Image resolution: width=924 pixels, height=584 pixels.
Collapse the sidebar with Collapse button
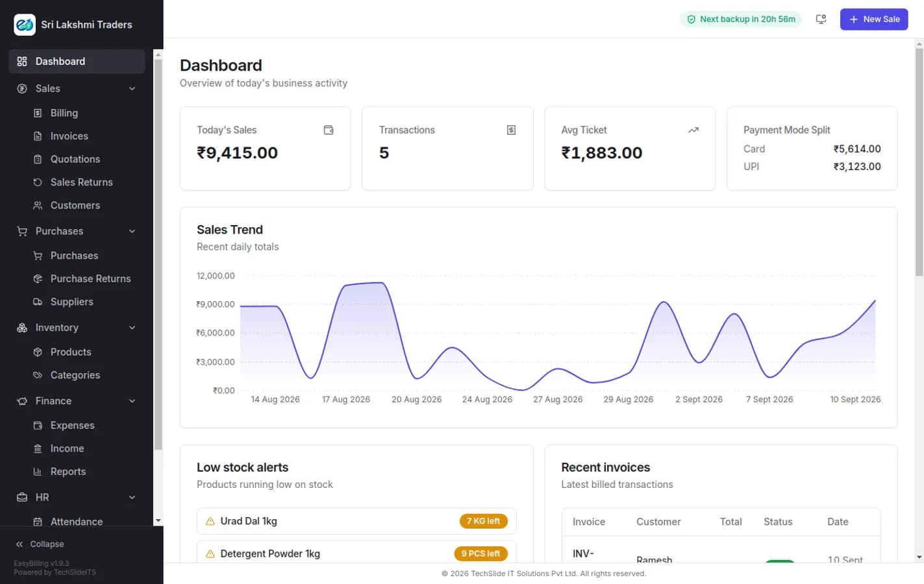(40, 544)
